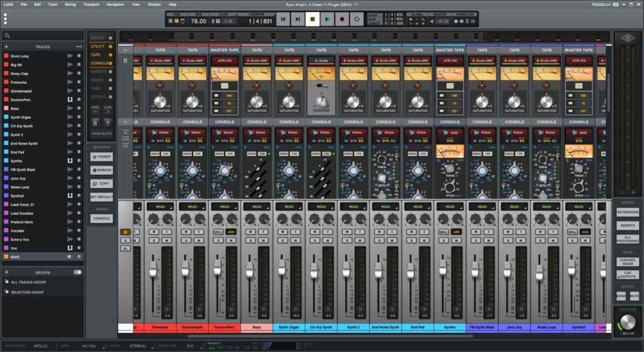Click the monitor speaker icon in transport
This screenshot has width=644, height=352.
pyautogui.click(x=432, y=21)
